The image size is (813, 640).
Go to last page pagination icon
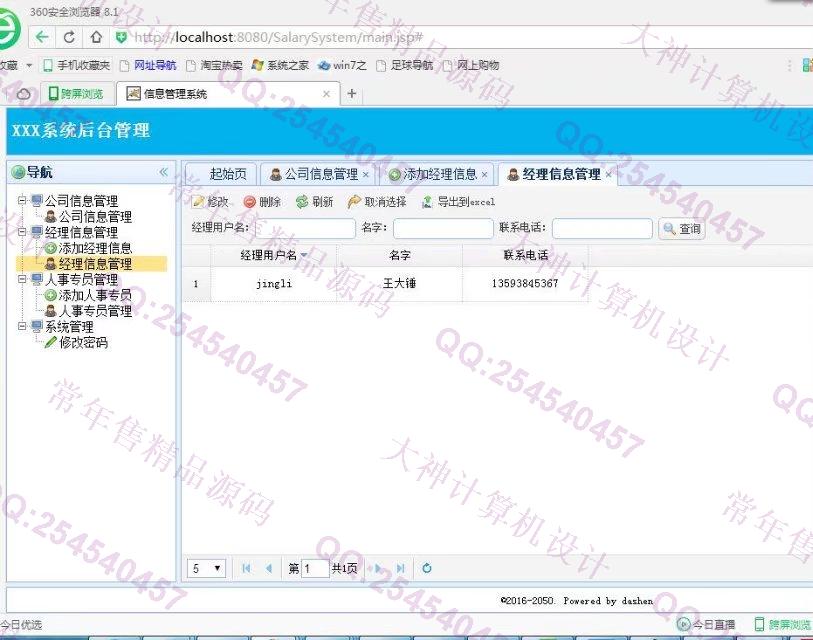point(400,568)
